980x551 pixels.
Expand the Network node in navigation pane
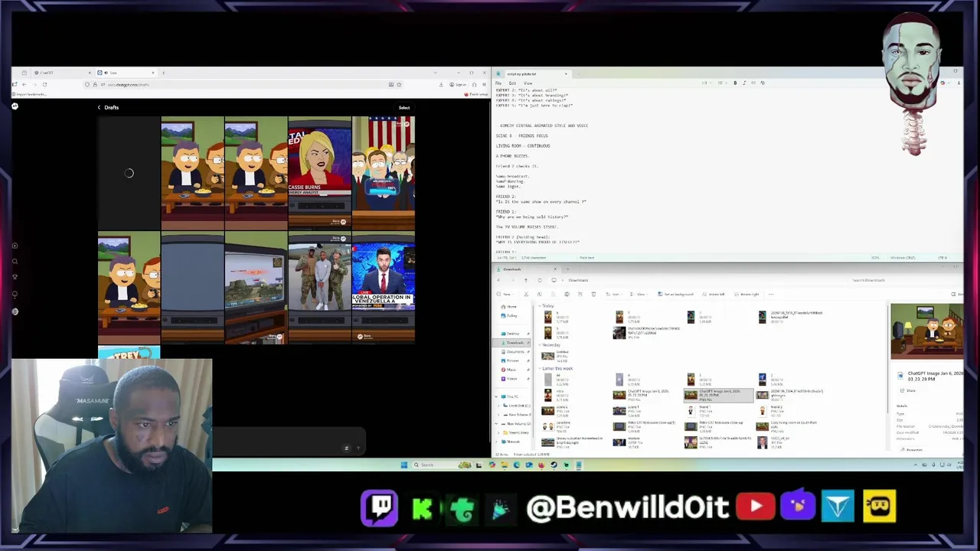point(497,442)
